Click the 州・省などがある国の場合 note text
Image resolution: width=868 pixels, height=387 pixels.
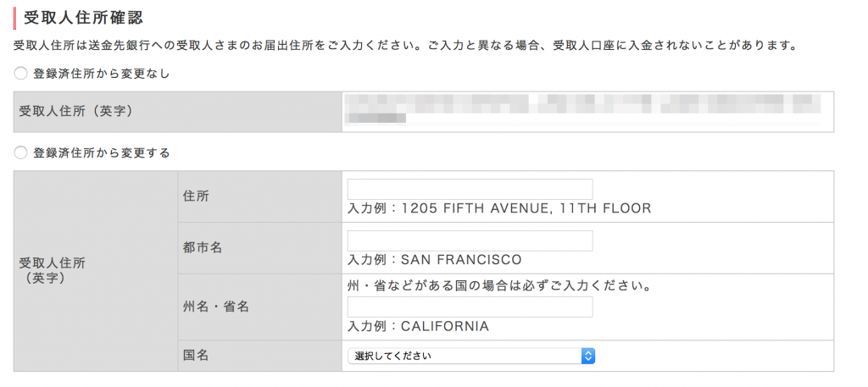498,287
